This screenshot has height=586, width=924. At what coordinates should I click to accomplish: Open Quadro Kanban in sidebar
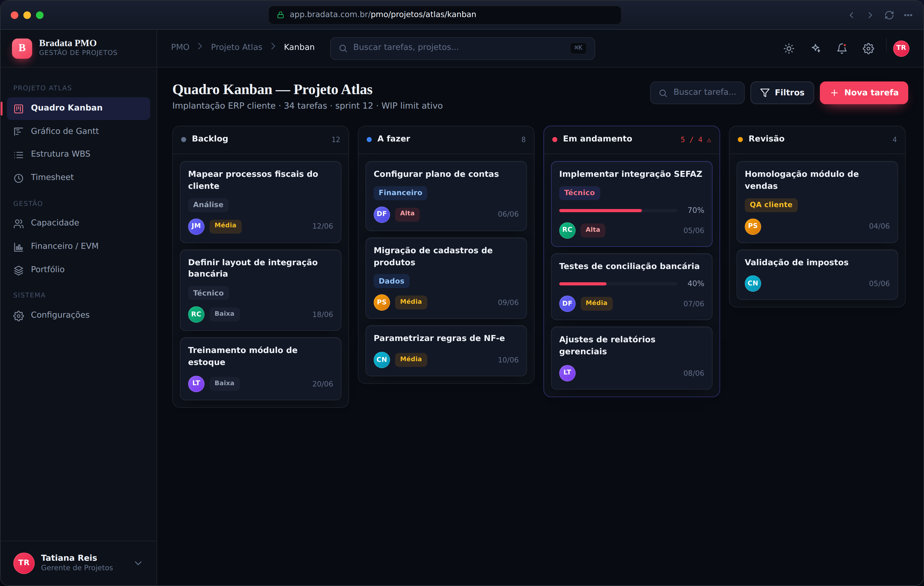[78, 108]
